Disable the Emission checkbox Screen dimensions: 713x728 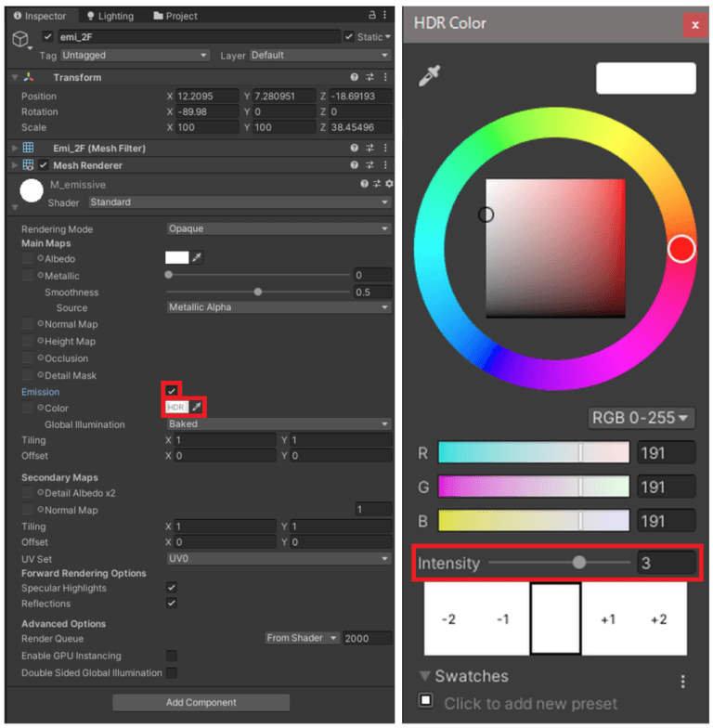(x=171, y=391)
